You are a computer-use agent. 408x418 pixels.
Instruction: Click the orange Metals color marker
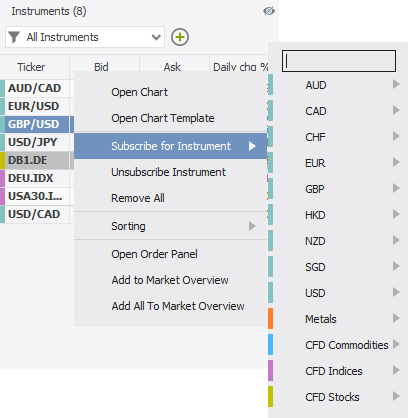click(x=270, y=318)
